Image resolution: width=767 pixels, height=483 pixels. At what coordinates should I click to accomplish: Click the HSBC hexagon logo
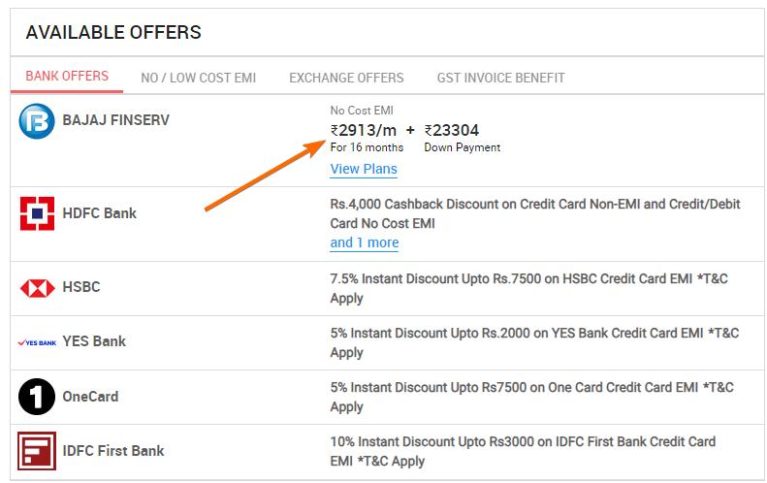pos(37,288)
